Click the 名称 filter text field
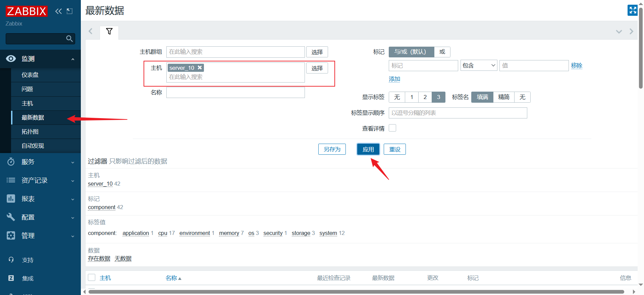 click(x=235, y=93)
